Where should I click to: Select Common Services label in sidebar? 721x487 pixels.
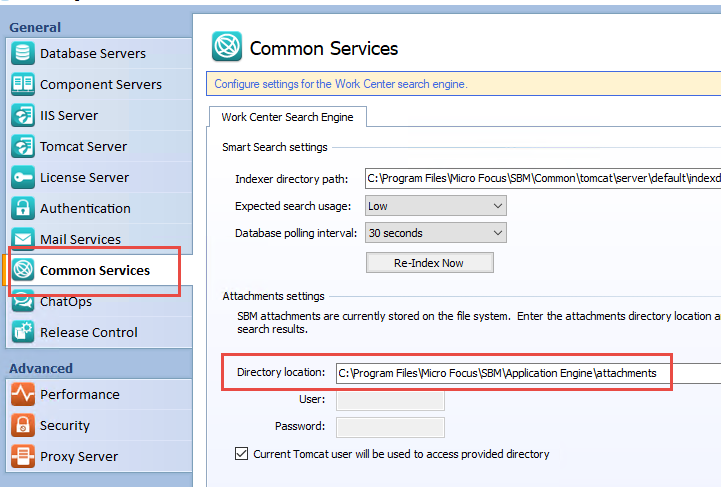point(95,270)
